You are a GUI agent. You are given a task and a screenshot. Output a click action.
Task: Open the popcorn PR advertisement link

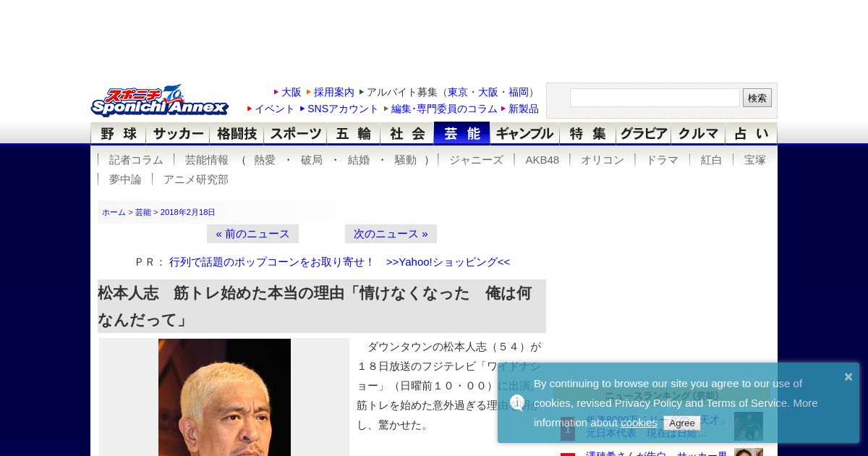tap(272, 262)
